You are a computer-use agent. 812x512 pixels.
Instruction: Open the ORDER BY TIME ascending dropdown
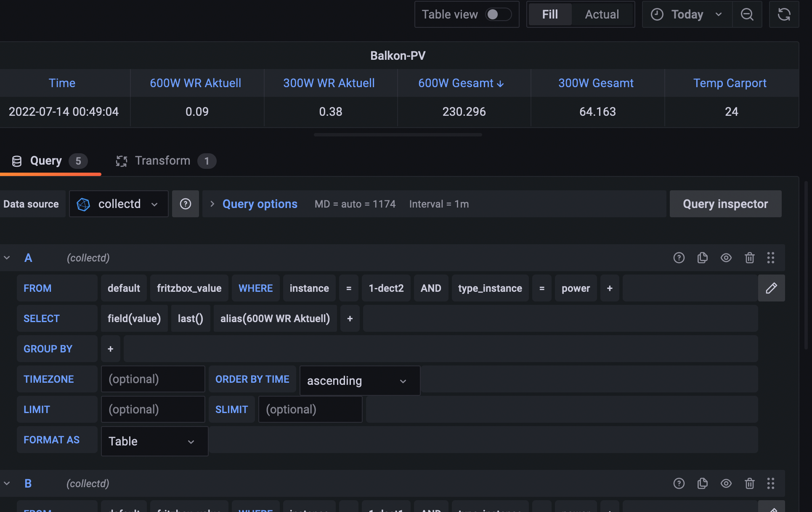click(359, 381)
